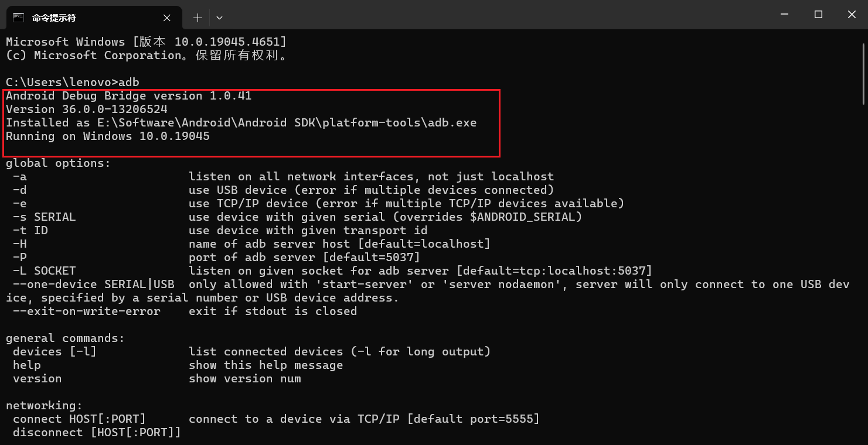Expand the new tab profile dropdown chevron
This screenshot has width=868, height=445.
(x=219, y=18)
